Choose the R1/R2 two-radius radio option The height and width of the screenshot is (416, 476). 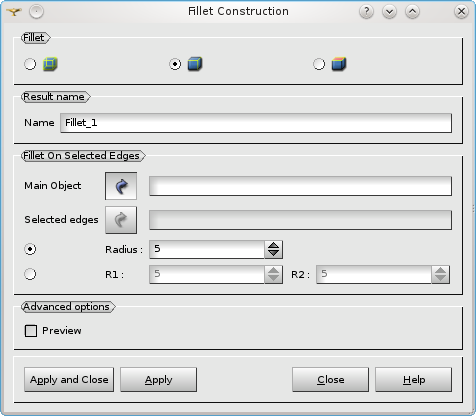coord(30,274)
